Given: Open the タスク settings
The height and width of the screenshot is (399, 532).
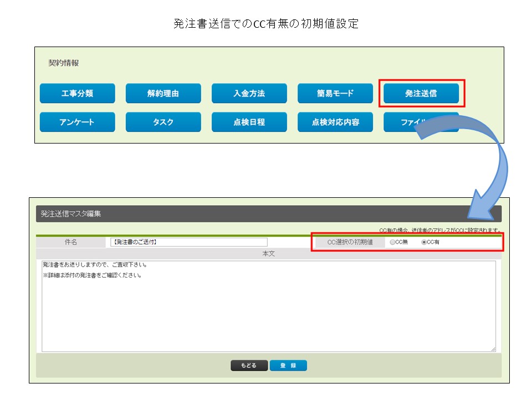Looking at the screenshot, I should coord(163,122).
